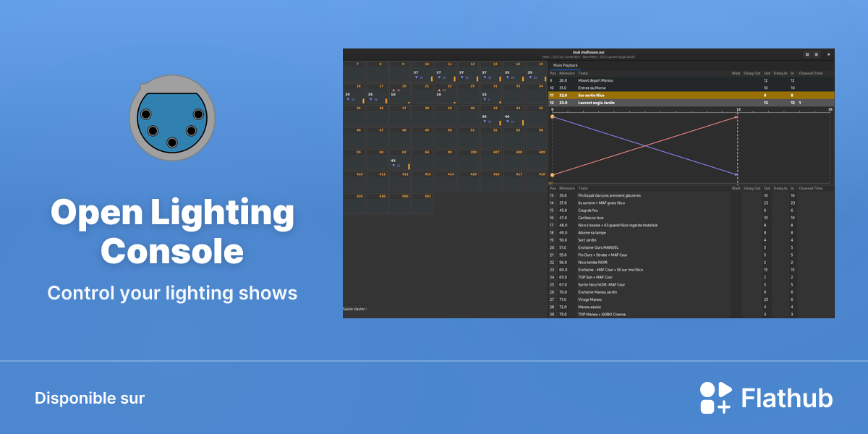Click the Open Lighting Console XLR connector logo

pos(172,118)
